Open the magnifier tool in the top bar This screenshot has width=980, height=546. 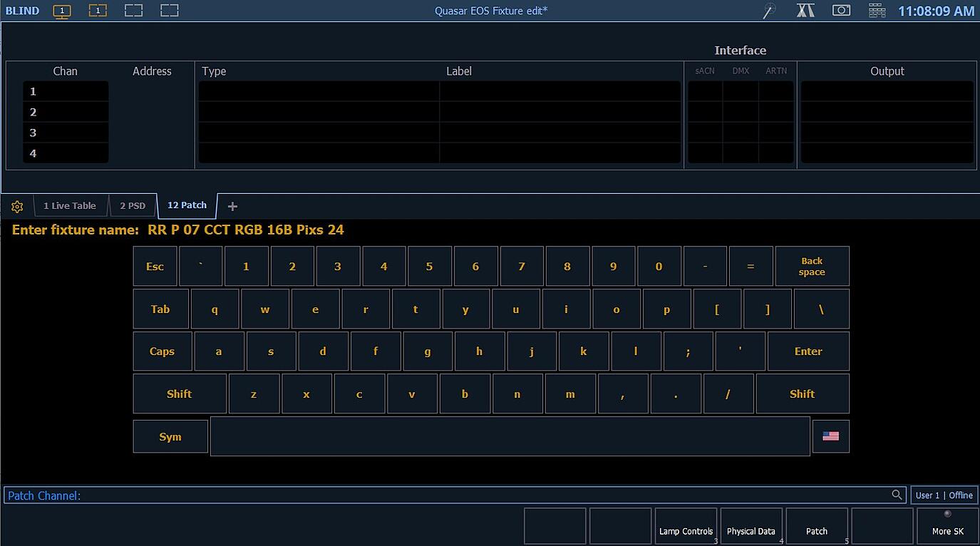pos(768,11)
